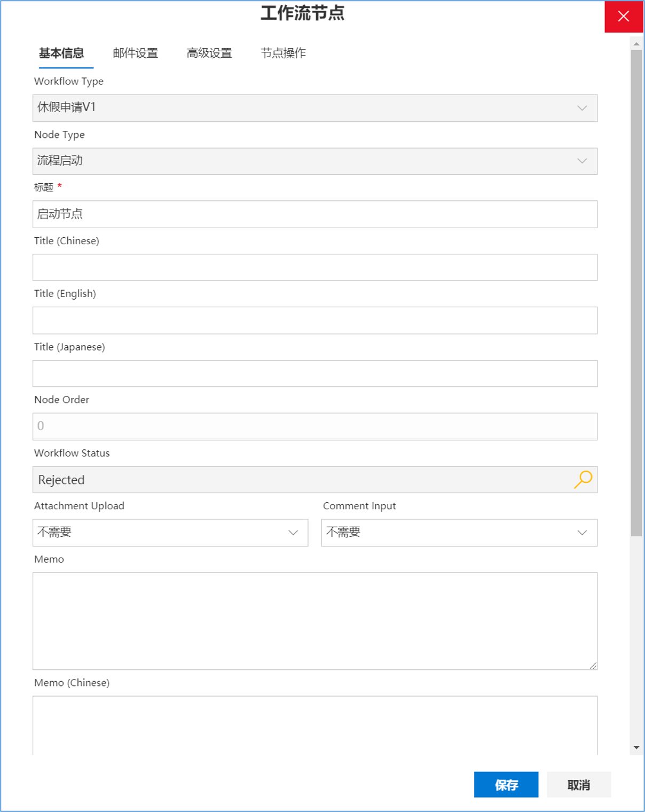645x812 pixels.
Task: Click the 取消 button
Action: [x=579, y=785]
